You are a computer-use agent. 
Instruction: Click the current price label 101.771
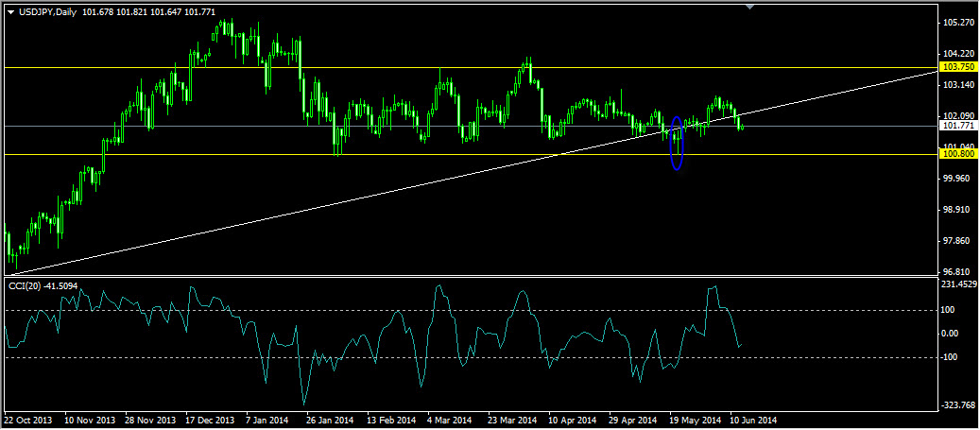click(x=957, y=127)
